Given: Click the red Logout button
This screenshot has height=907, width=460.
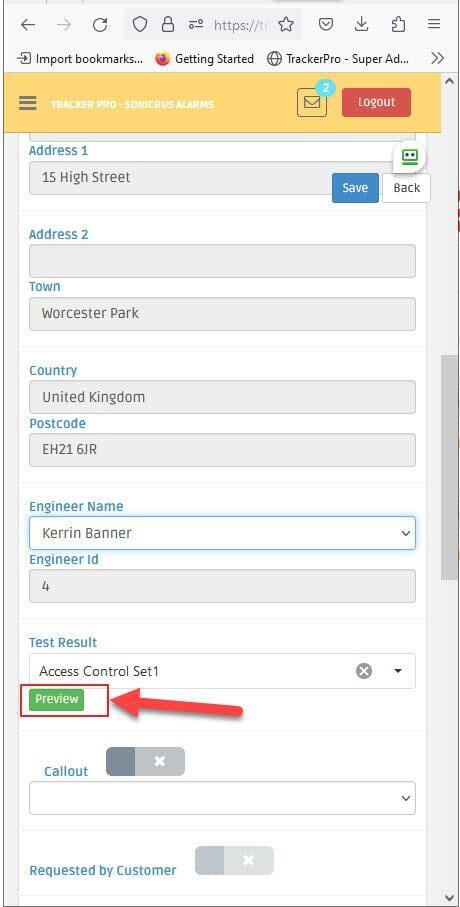Looking at the screenshot, I should tap(376, 102).
